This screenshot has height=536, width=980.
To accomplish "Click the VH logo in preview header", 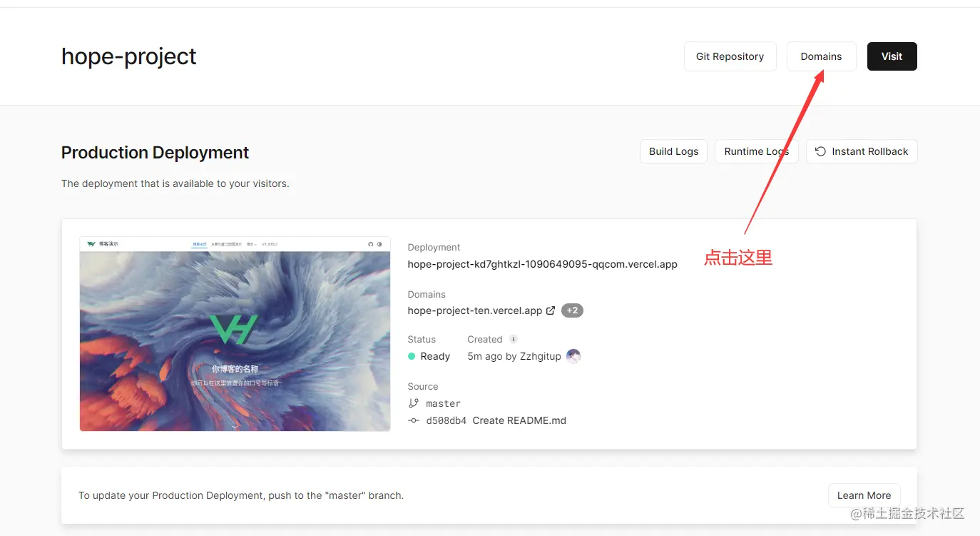I will tap(91, 244).
